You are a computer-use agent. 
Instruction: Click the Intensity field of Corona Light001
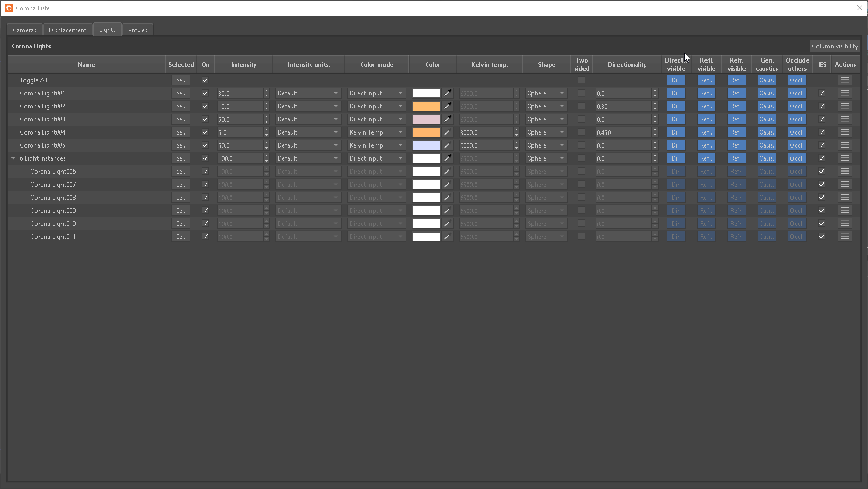pos(240,93)
